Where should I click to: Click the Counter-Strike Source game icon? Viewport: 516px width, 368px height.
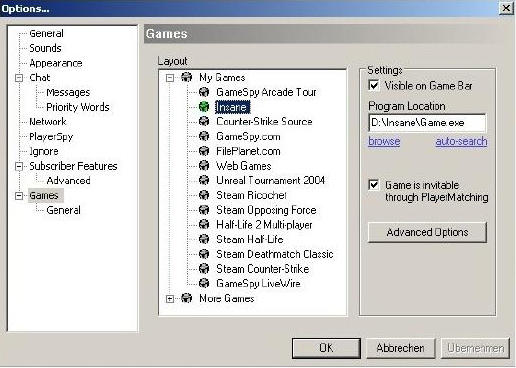click(x=204, y=121)
